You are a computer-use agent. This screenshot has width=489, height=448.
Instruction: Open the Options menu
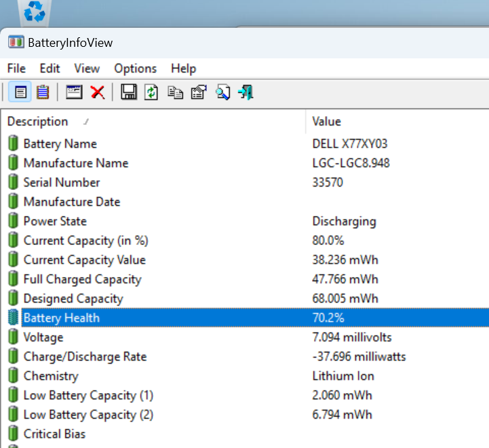tap(136, 69)
